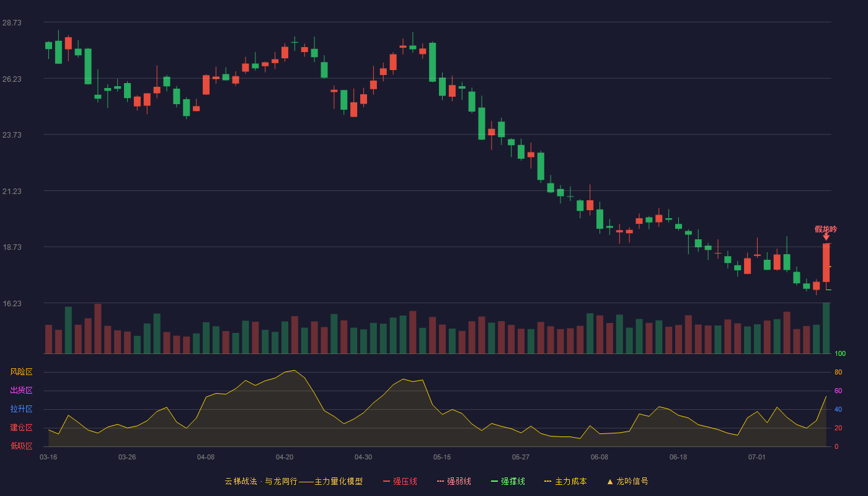Click the 龙吟信号 triangle legend icon

[x=609, y=481]
